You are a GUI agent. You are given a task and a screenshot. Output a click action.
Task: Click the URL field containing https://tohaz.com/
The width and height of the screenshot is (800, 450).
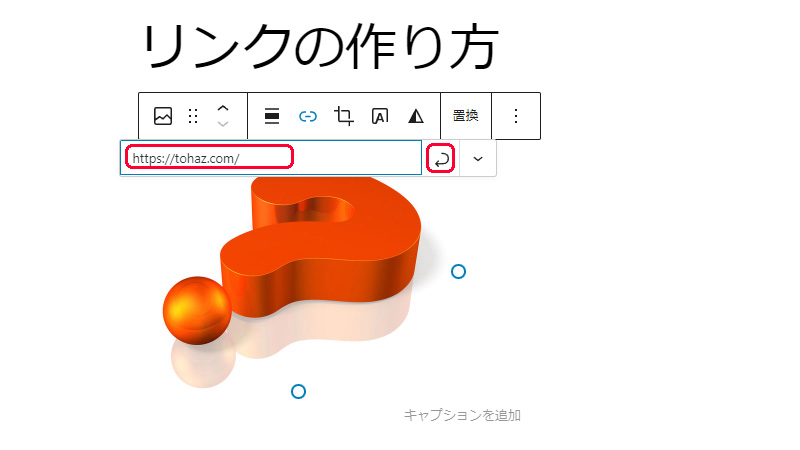coord(271,158)
